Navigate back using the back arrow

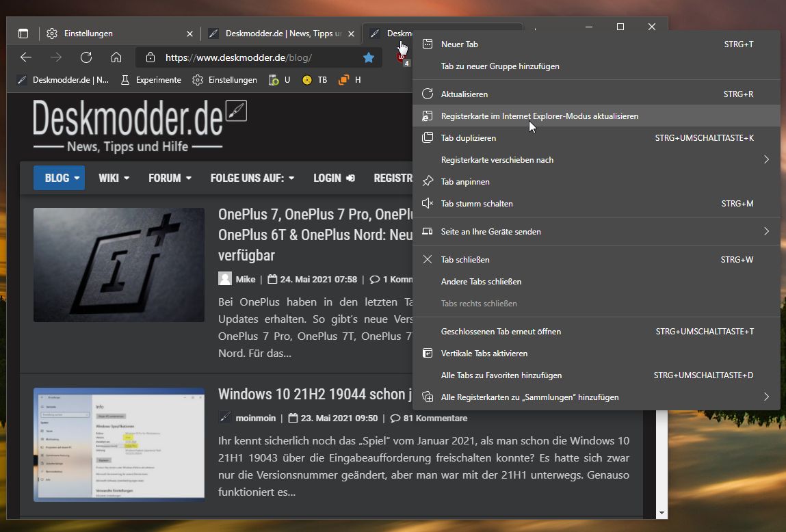pyautogui.click(x=25, y=57)
